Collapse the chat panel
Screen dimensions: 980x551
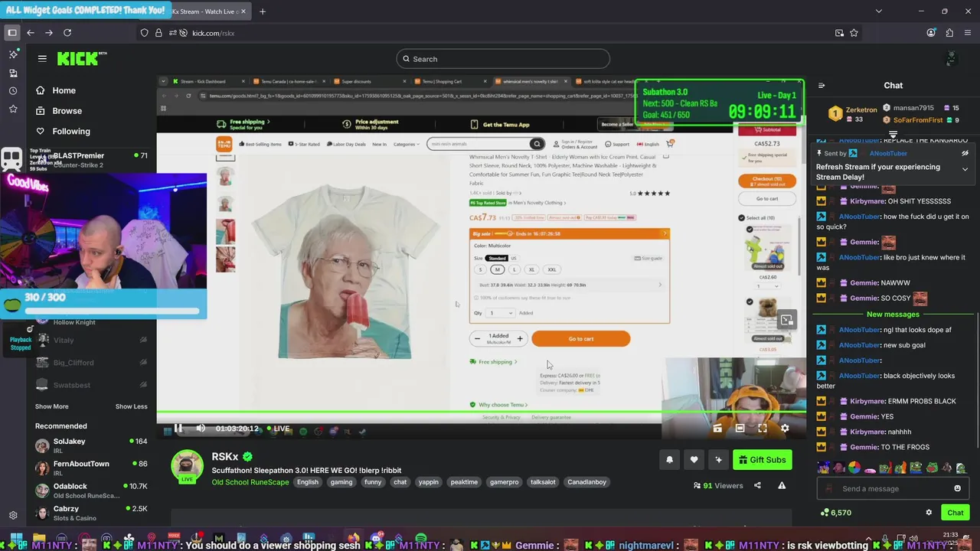pyautogui.click(x=821, y=86)
